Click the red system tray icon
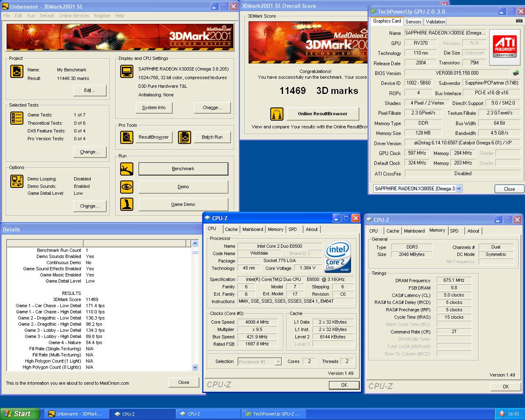The image size is (525, 420). coord(502,414)
